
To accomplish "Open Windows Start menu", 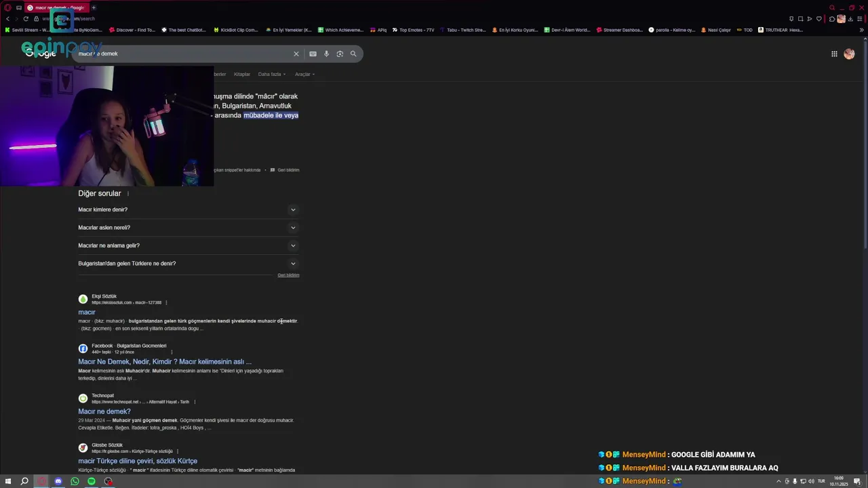I will [x=8, y=481].
